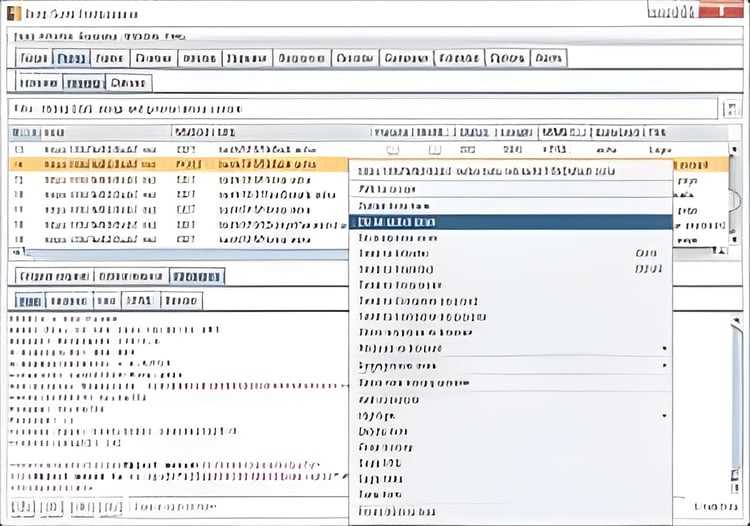Image resolution: width=750 pixels, height=526 pixels.
Task: Open the first submenu arrow entry in context menu
Action: point(511,349)
